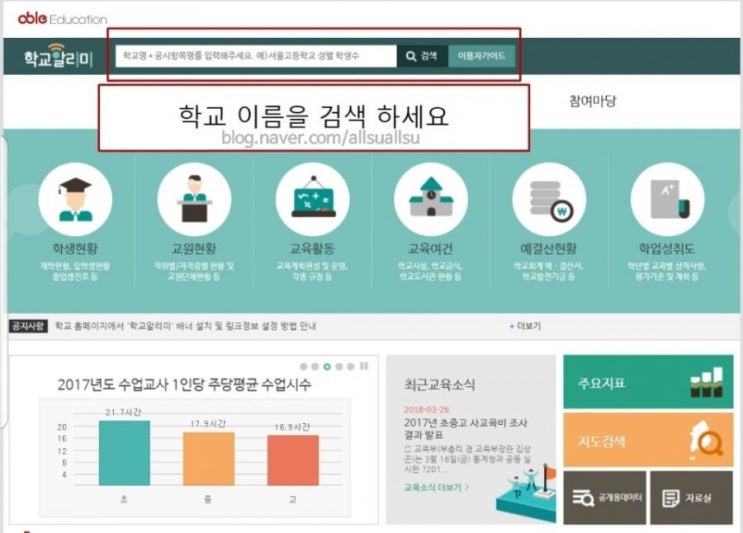Click the 중 middle school bar
This screenshot has height=533, width=743.
pos(208,459)
